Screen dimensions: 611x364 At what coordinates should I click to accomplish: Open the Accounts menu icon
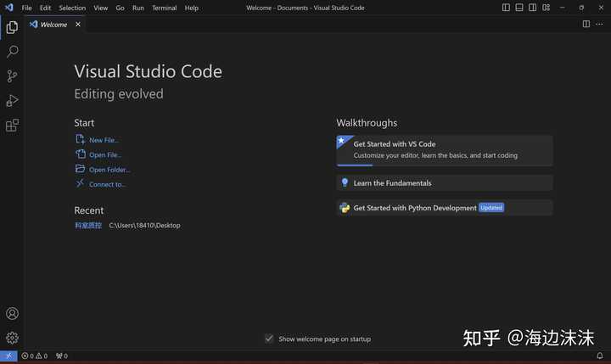[12, 313]
